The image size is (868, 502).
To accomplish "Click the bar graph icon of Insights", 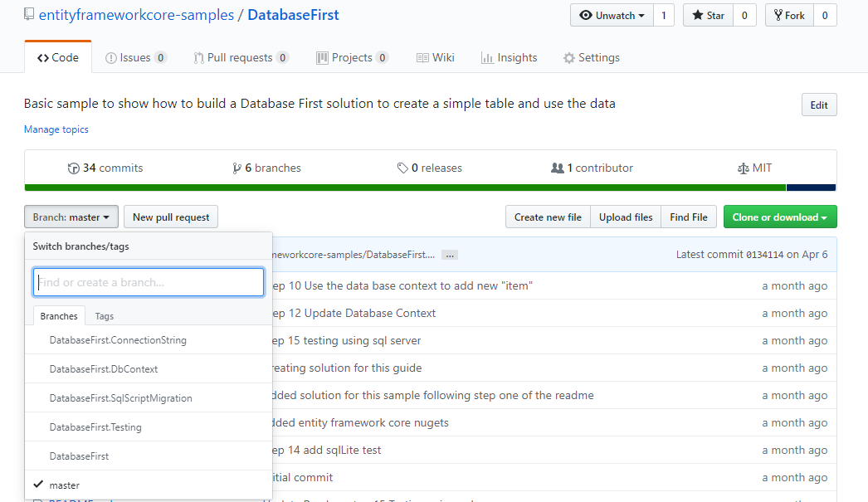I will [487, 58].
